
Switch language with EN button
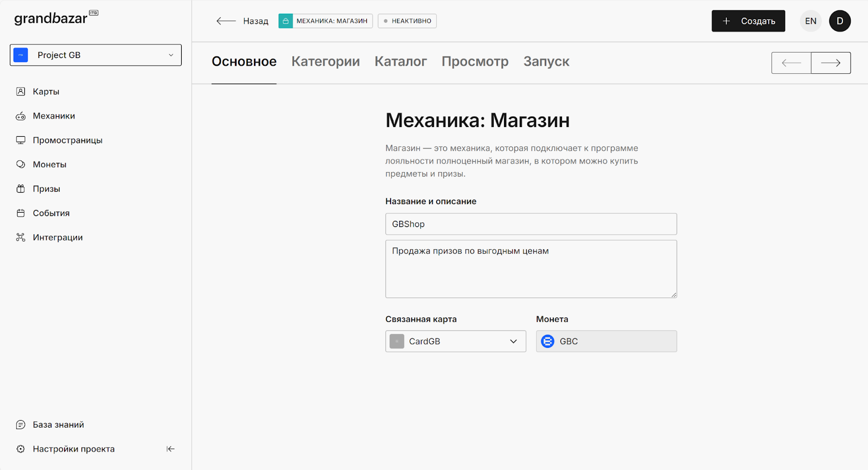coord(810,21)
